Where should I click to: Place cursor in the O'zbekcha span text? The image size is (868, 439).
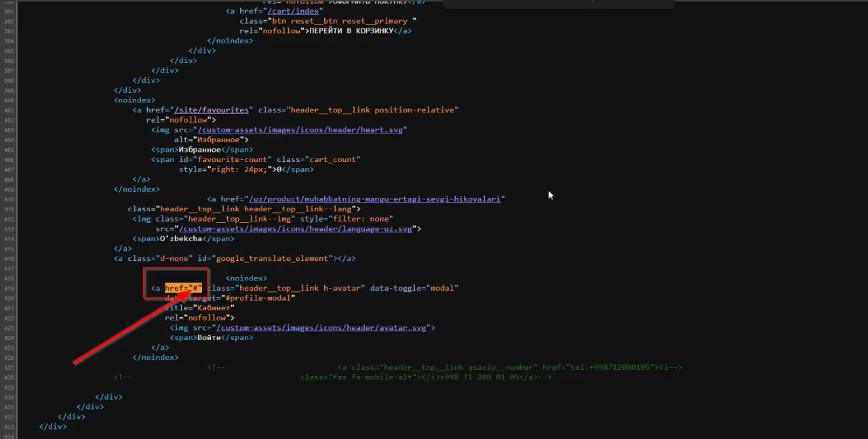pyautogui.click(x=181, y=238)
